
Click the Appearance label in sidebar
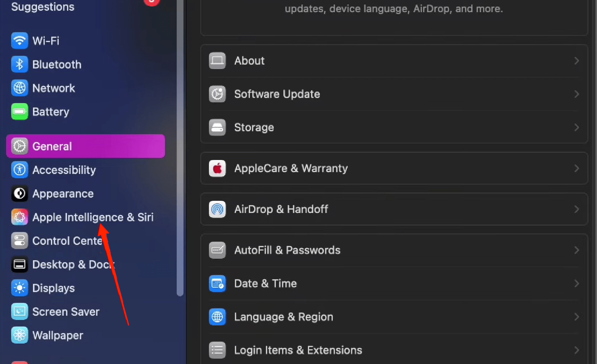click(x=63, y=194)
